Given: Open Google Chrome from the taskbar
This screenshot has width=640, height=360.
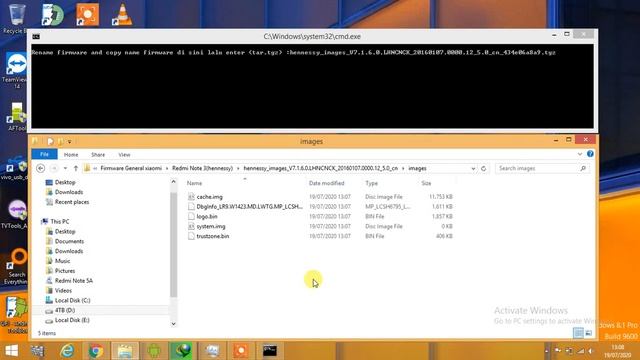Looking at the screenshot, I should [x=96, y=351].
